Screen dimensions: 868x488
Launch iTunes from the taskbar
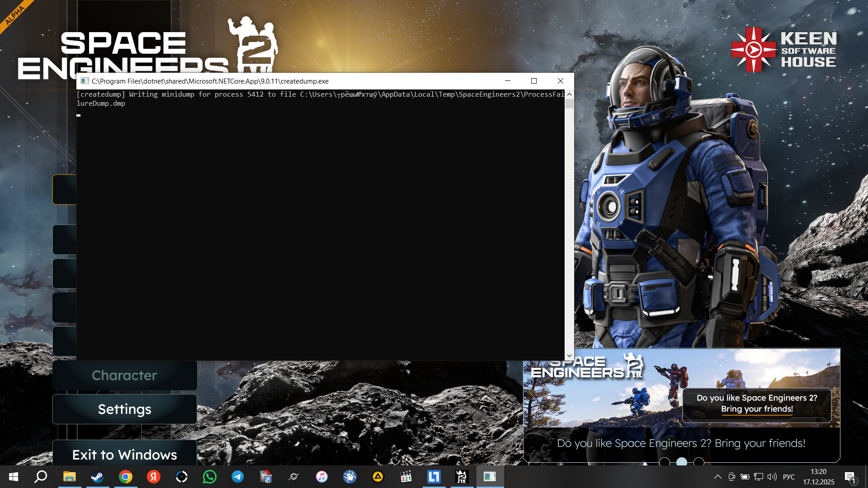[x=322, y=477]
